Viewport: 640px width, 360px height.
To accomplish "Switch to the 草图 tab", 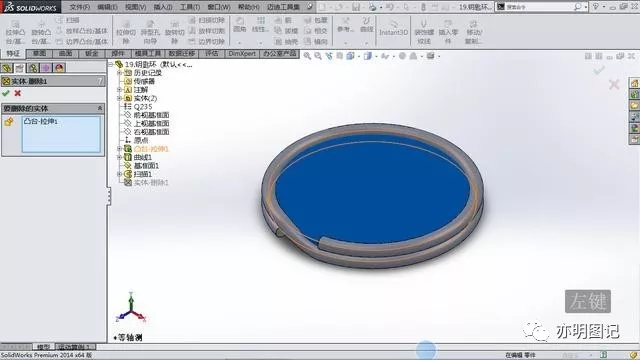I will click(x=39, y=53).
